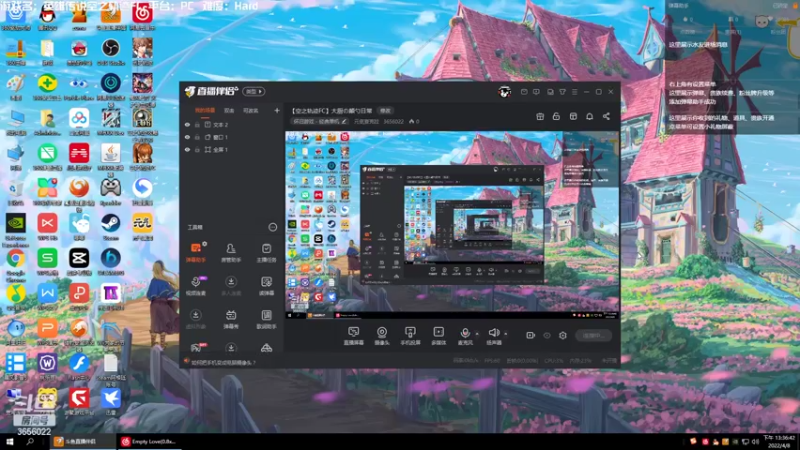Open the mail envelope icon in title bar
This screenshot has width=800, height=450.
pyautogui.click(x=524, y=92)
